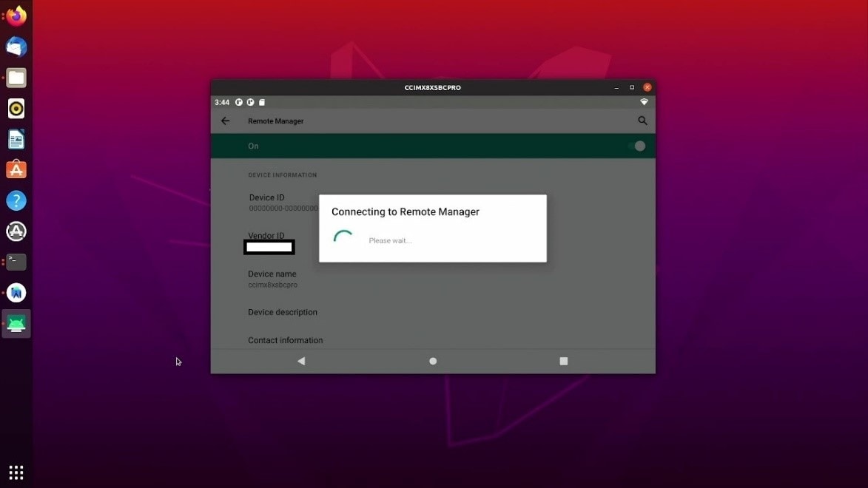Open search in Remote Manager settings

(642, 121)
